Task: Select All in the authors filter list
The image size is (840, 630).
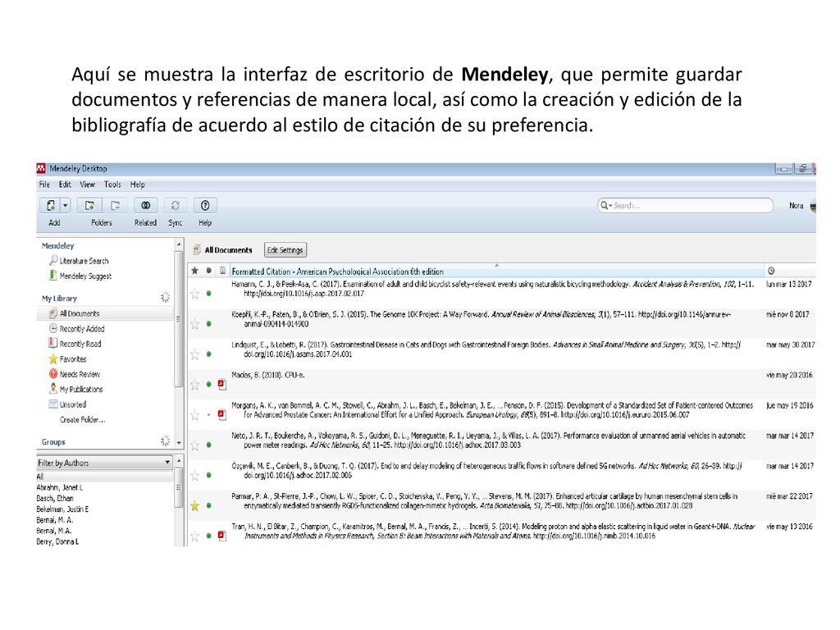Action: 40,477
